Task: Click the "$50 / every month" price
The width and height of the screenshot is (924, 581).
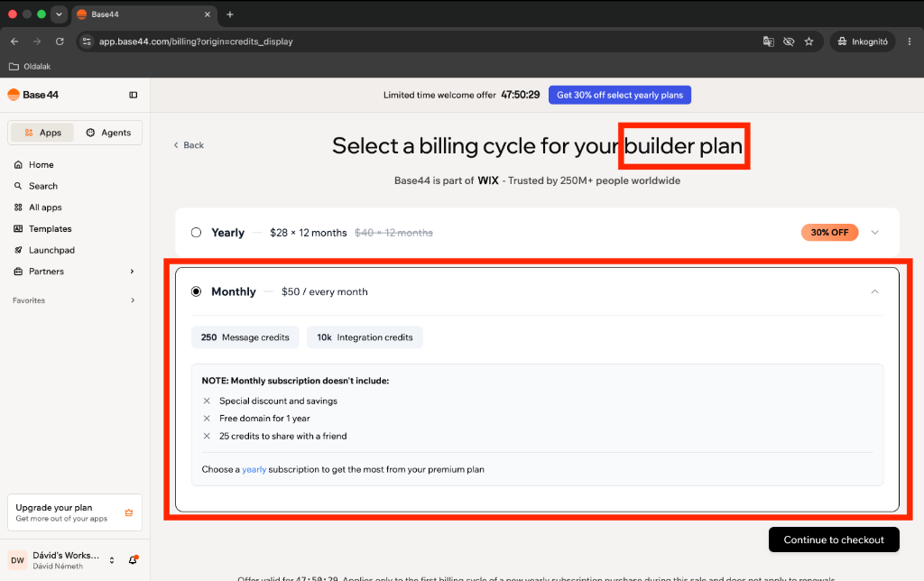Action: [325, 291]
